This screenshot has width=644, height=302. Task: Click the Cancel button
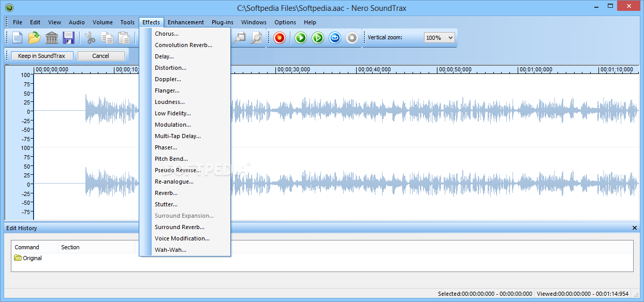coord(101,56)
